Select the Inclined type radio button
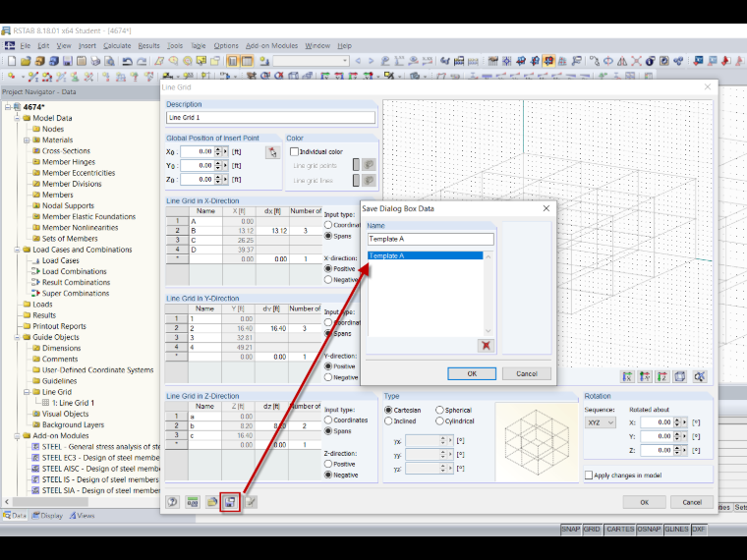This screenshot has width=747, height=560. point(388,420)
